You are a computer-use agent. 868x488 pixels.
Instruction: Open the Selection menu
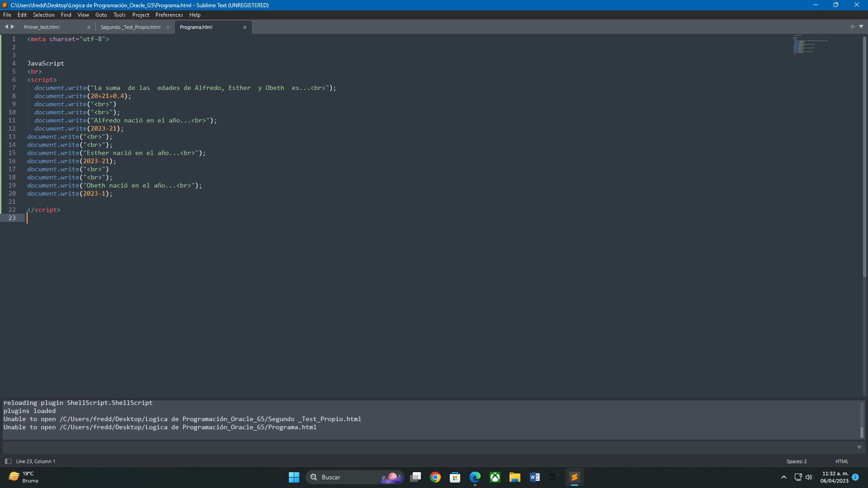click(x=44, y=15)
